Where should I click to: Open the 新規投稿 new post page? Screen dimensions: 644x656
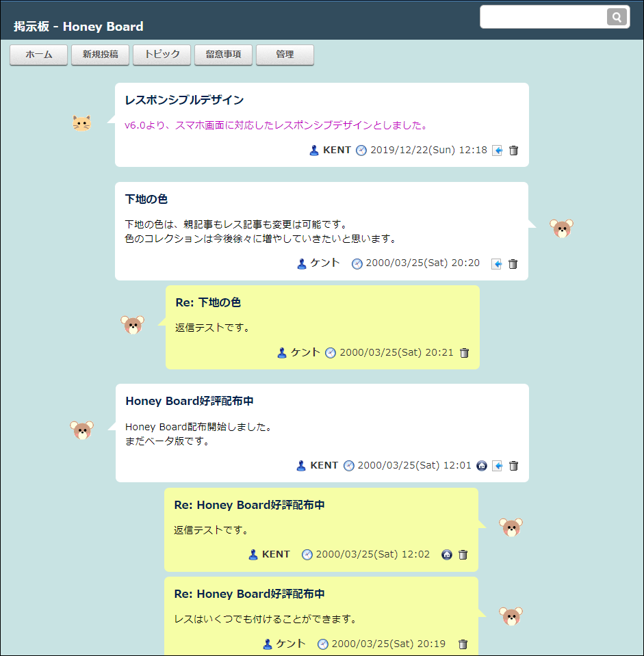tap(100, 55)
